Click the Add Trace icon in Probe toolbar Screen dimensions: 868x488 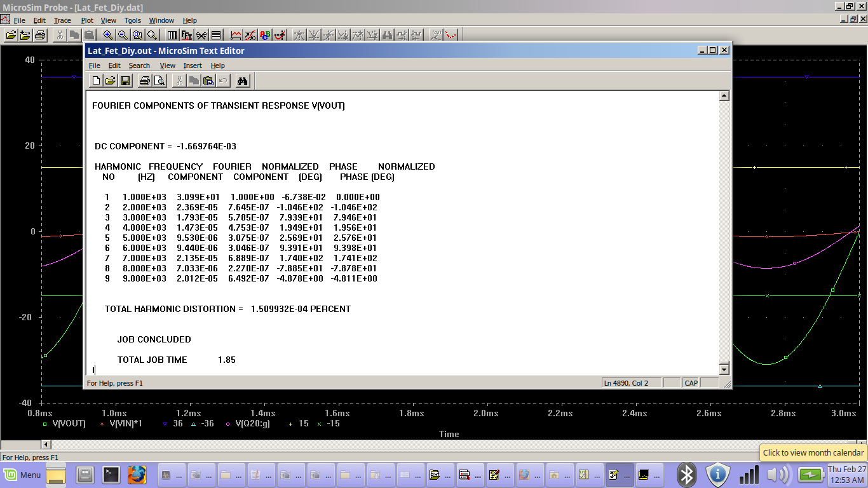coord(236,35)
